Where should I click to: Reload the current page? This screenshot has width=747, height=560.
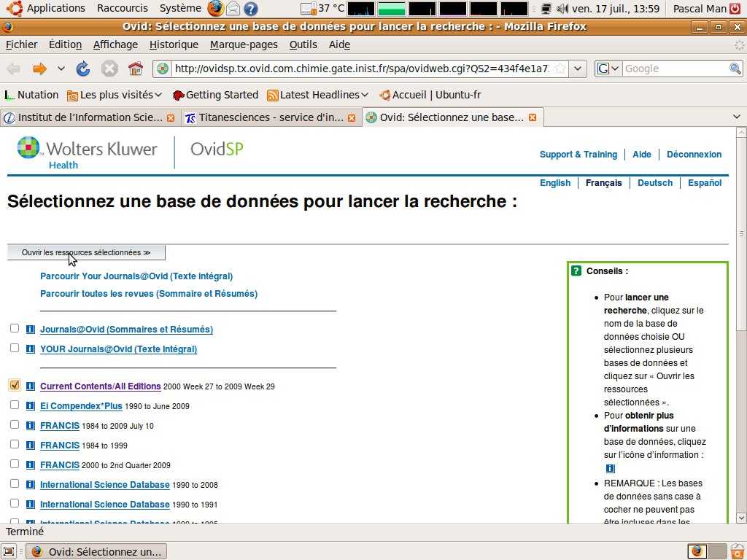coord(83,69)
